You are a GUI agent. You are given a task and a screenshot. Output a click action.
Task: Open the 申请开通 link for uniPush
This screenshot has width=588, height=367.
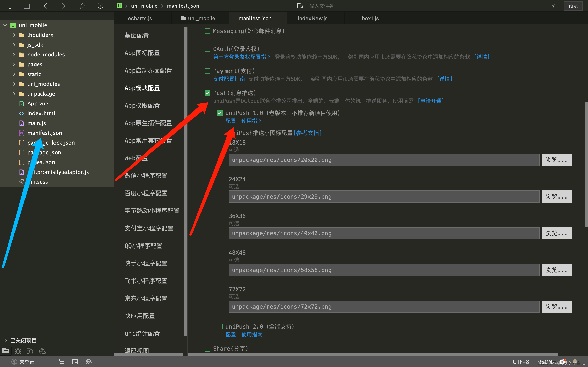pos(430,101)
